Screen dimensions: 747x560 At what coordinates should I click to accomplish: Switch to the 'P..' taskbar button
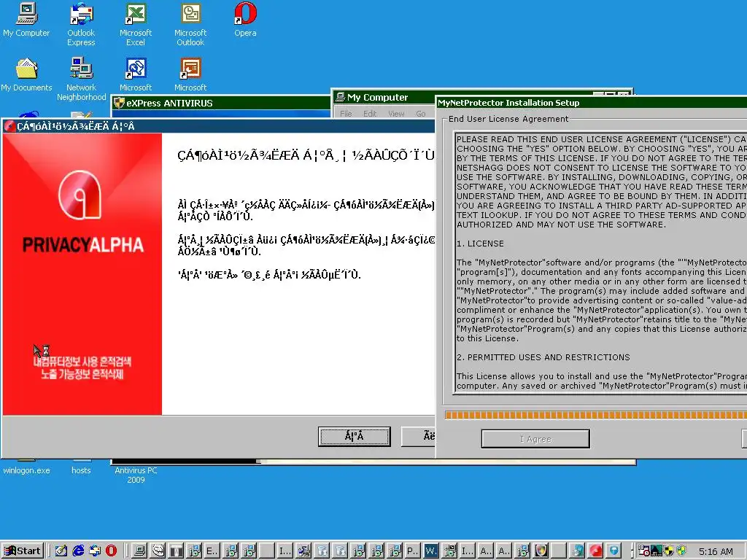413,551
